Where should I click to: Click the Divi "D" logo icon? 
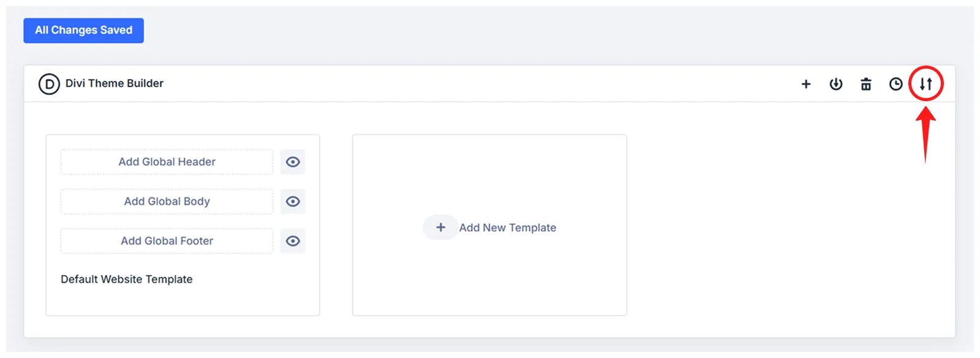pyautogui.click(x=49, y=84)
